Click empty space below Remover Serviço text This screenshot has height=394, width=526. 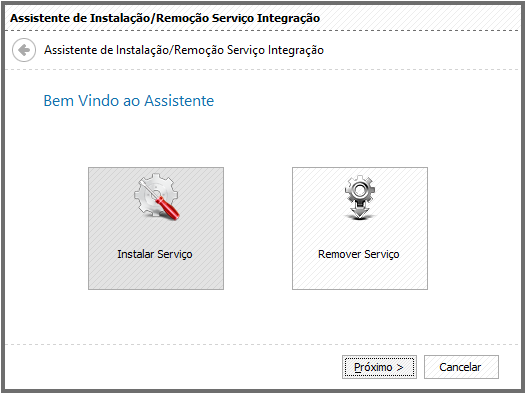pos(360,276)
